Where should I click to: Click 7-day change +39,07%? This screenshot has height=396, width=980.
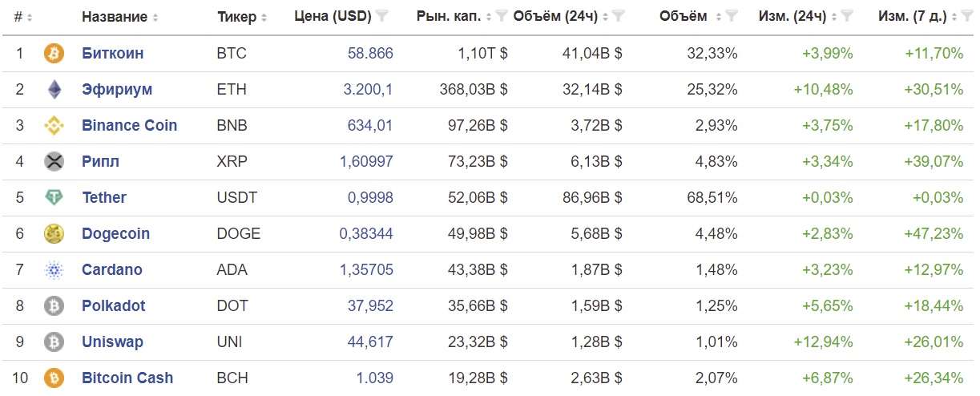pos(934,162)
